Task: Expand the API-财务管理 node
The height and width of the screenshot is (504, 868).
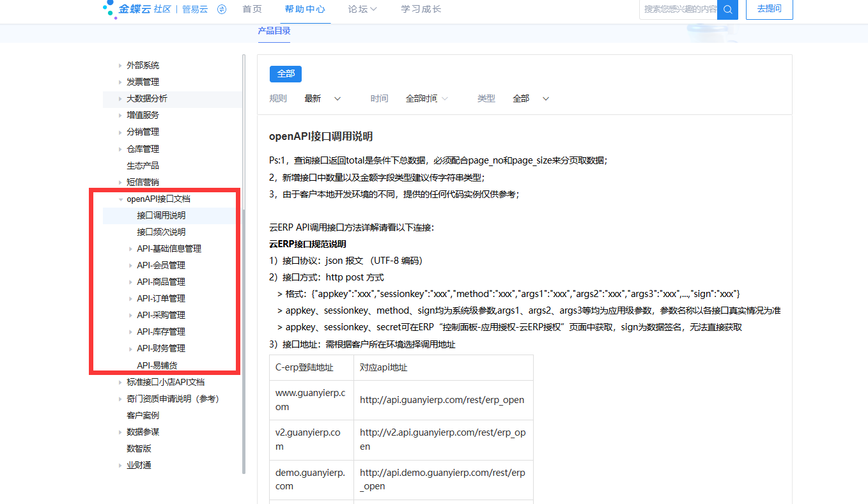Action: click(130, 348)
